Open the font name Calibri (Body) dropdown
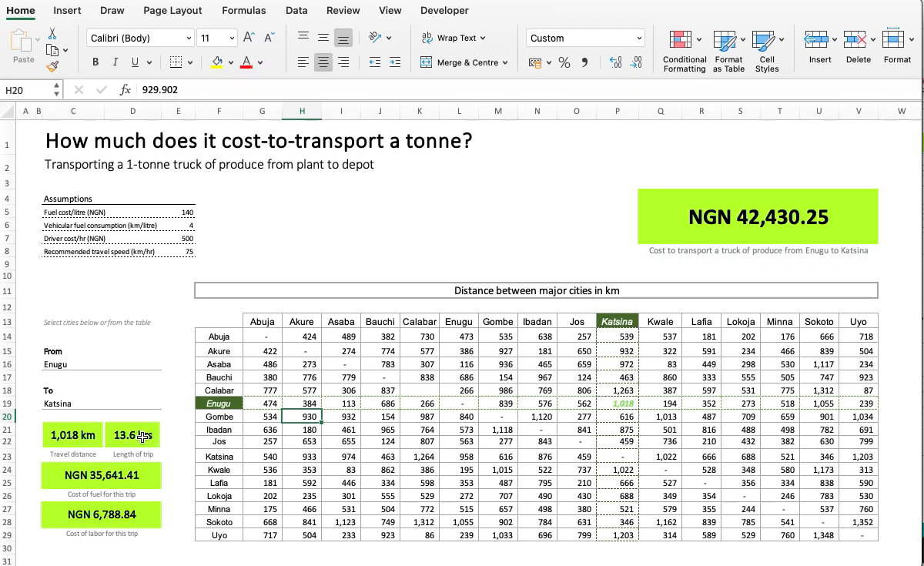This screenshot has width=924, height=566. (x=189, y=38)
